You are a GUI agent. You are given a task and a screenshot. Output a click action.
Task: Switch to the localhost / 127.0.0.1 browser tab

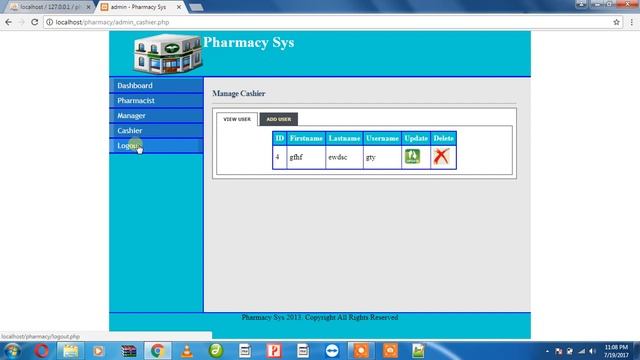[x=50, y=7]
